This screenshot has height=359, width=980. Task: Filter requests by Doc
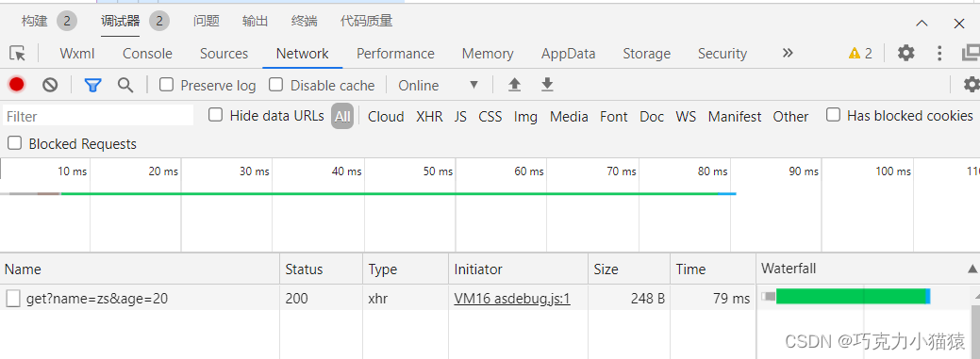click(652, 117)
